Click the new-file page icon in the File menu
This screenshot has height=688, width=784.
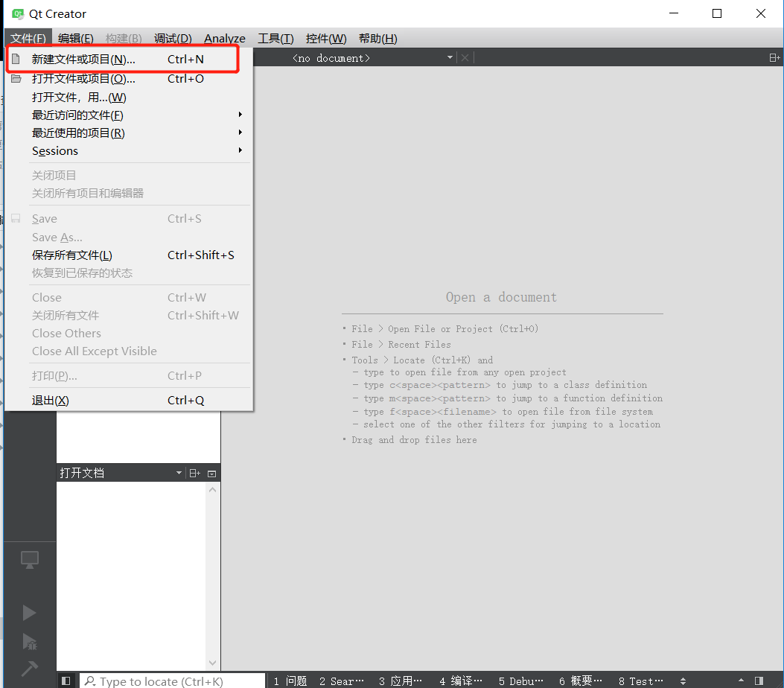16,59
